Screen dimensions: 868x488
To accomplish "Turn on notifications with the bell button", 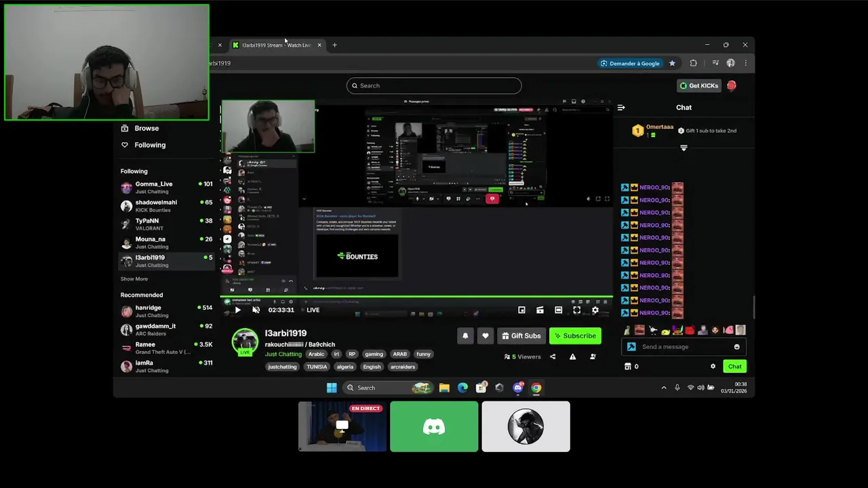I will click(x=465, y=335).
